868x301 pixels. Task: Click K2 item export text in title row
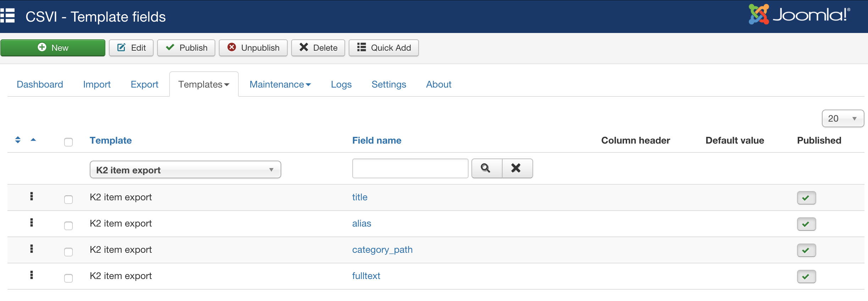121,197
